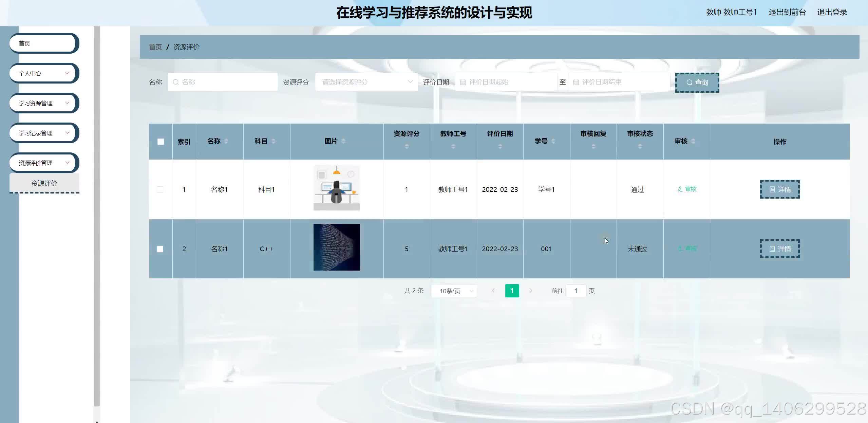868x423 pixels.
Task: Click the next page arrow in pagination
Action: 531,291
